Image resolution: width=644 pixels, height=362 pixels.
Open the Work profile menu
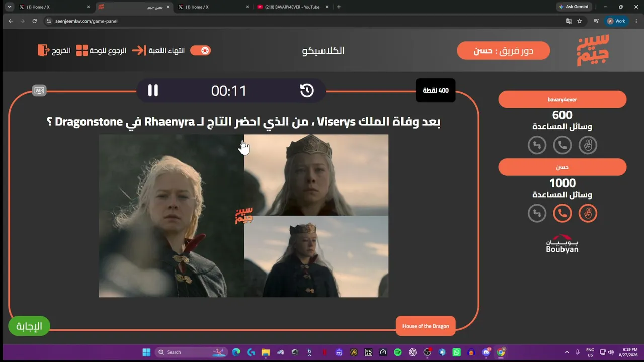(616, 21)
